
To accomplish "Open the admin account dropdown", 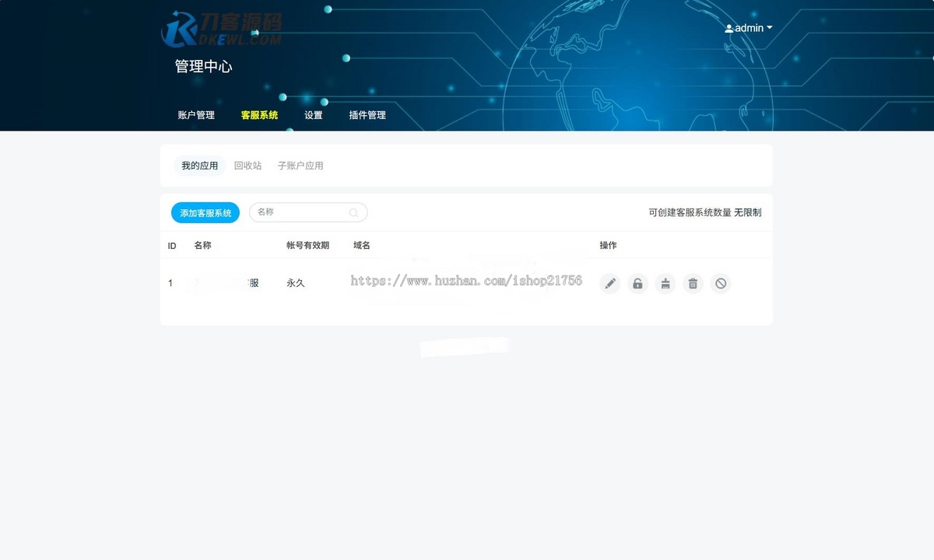I will point(749,28).
